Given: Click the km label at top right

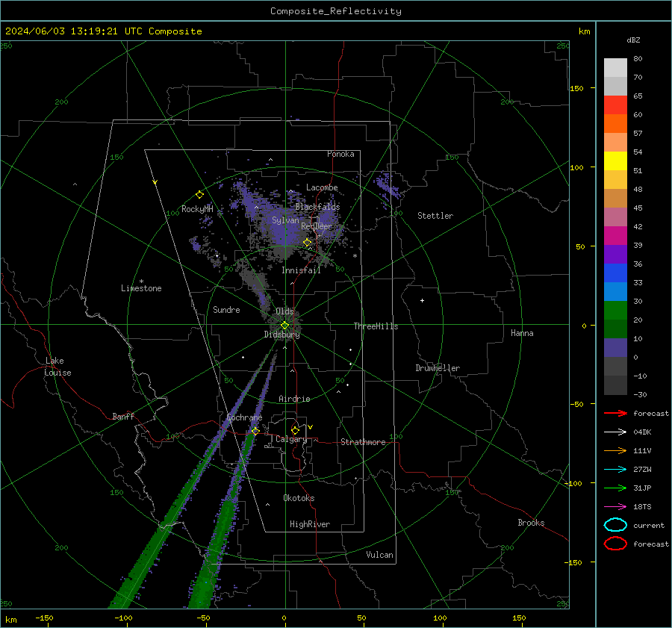Looking at the screenshot, I should tap(584, 31).
